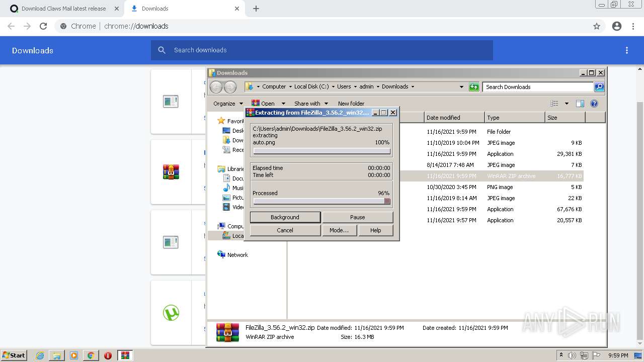Open the Opera icon in taskbar
This screenshot has height=362, width=644.
point(108,355)
